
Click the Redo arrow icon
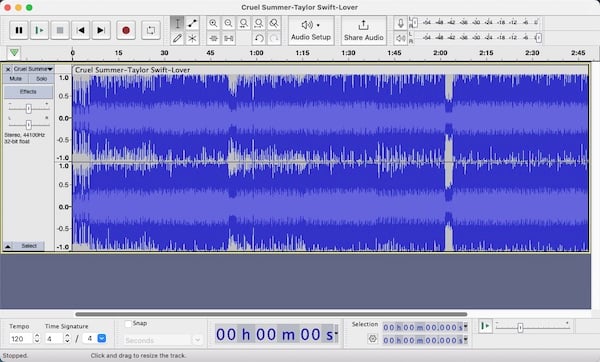(x=274, y=38)
